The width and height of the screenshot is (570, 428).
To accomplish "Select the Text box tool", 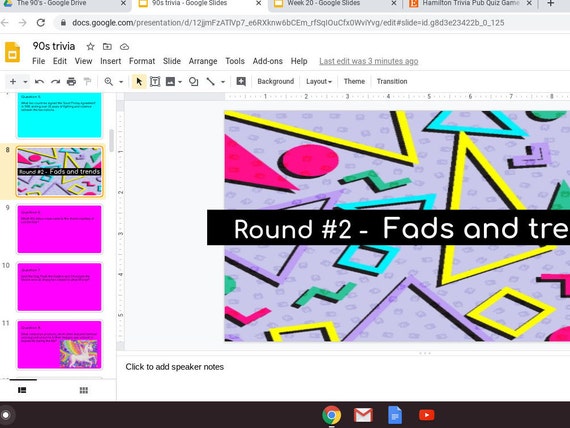I will click(155, 81).
